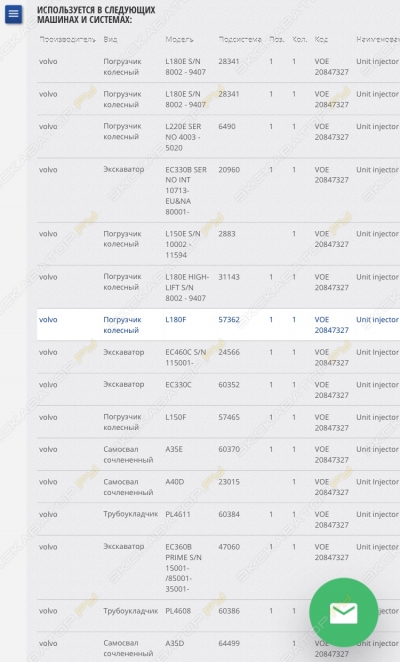This screenshot has height=662, width=400.
Task: Click the Unit injector name in L180F row
Action: tap(377, 320)
